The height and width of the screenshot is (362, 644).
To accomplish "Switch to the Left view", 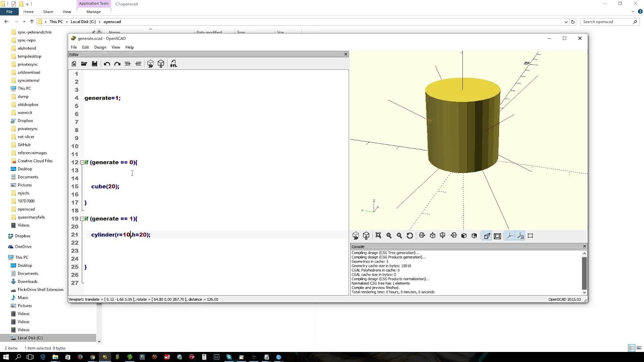I will point(454,236).
